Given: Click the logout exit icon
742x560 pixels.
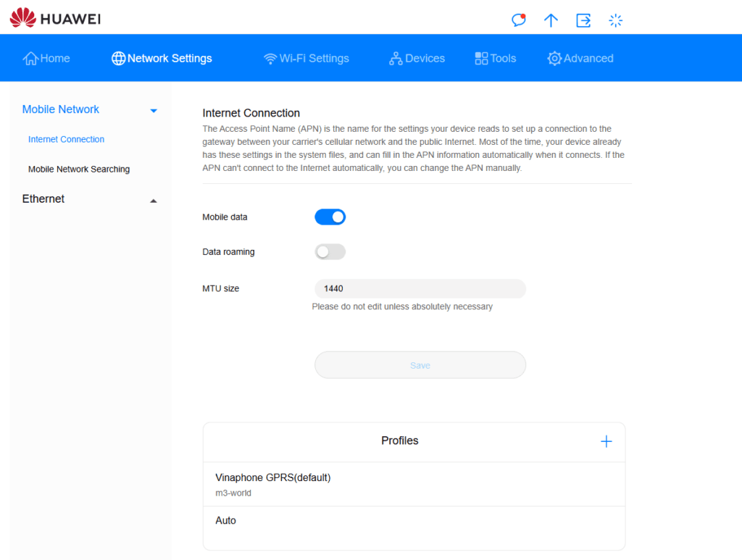Looking at the screenshot, I should tap(583, 20).
